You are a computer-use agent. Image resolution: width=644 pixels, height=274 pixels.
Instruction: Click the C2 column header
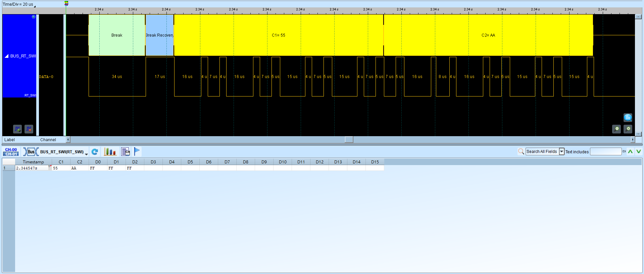(80, 162)
